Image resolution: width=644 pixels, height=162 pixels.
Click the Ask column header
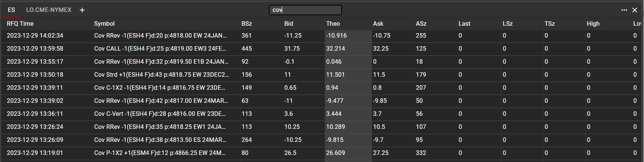click(x=378, y=23)
